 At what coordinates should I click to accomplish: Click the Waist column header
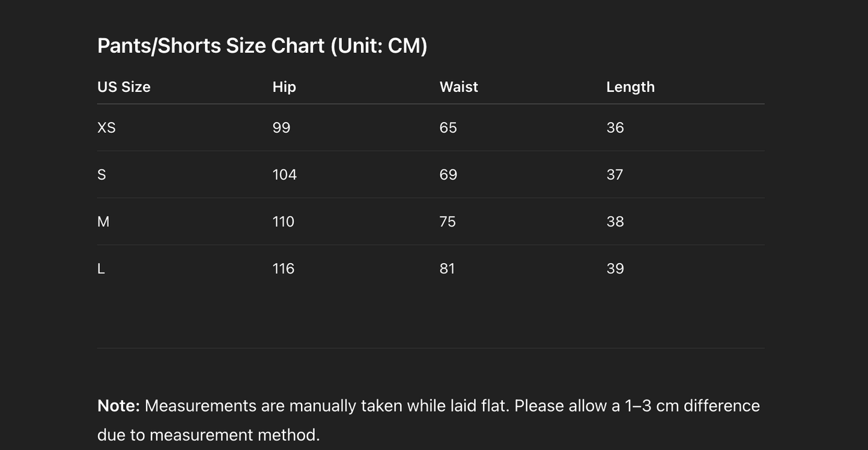pyautogui.click(x=458, y=87)
